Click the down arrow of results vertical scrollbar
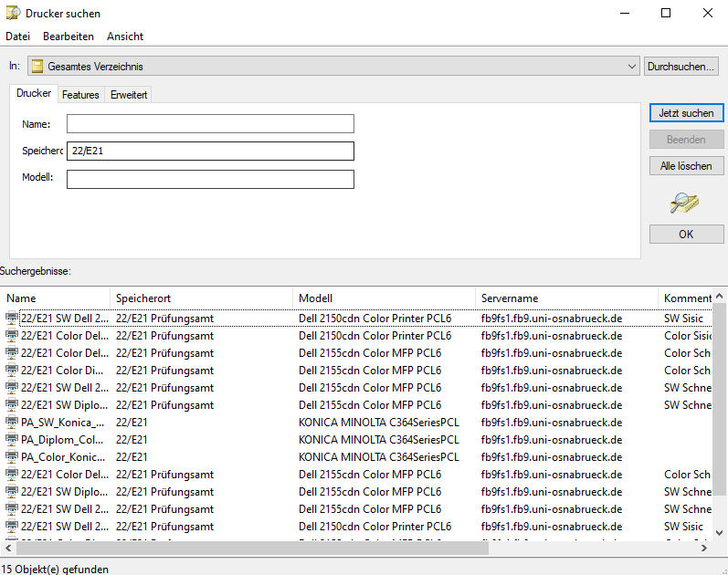Viewport: 728px width, 575px height. (x=719, y=533)
